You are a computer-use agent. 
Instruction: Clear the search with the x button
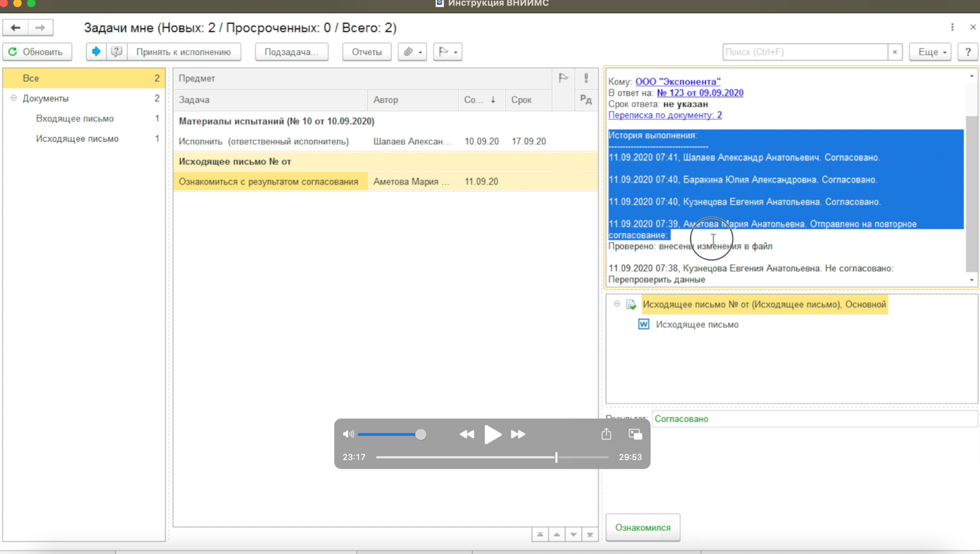coord(895,52)
